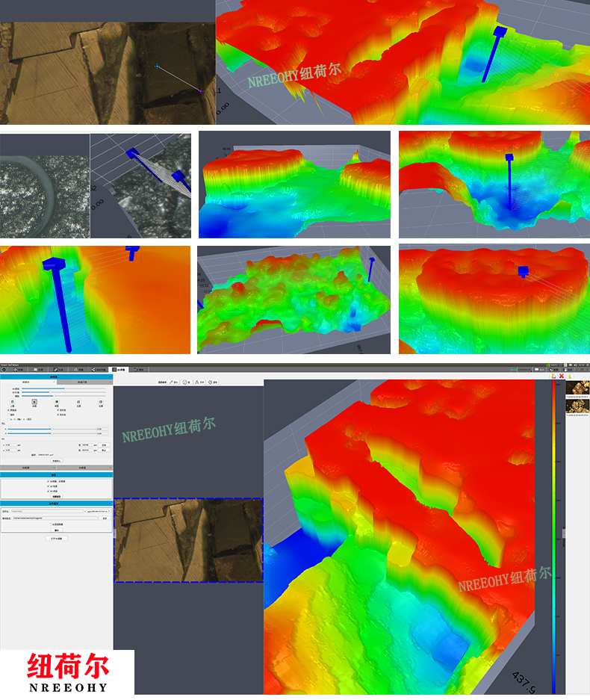Open the lower left grey dropdown bar

[x=28, y=468]
